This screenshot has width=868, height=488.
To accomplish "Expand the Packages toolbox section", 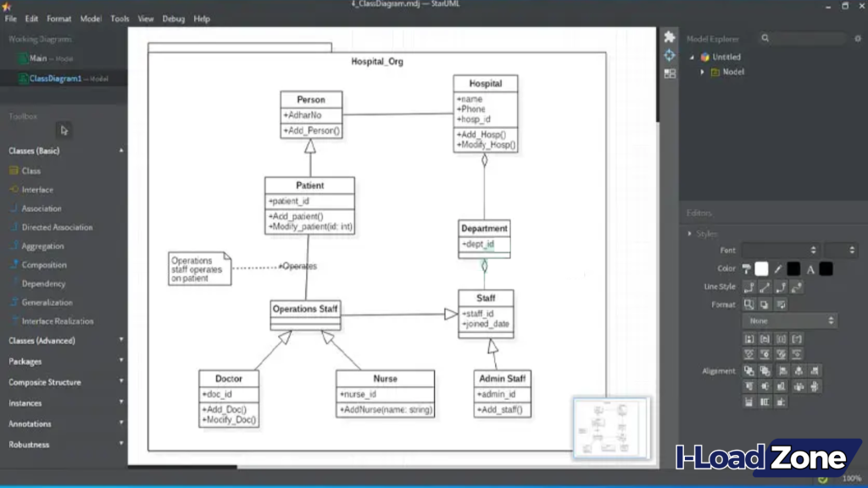I will click(120, 361).
